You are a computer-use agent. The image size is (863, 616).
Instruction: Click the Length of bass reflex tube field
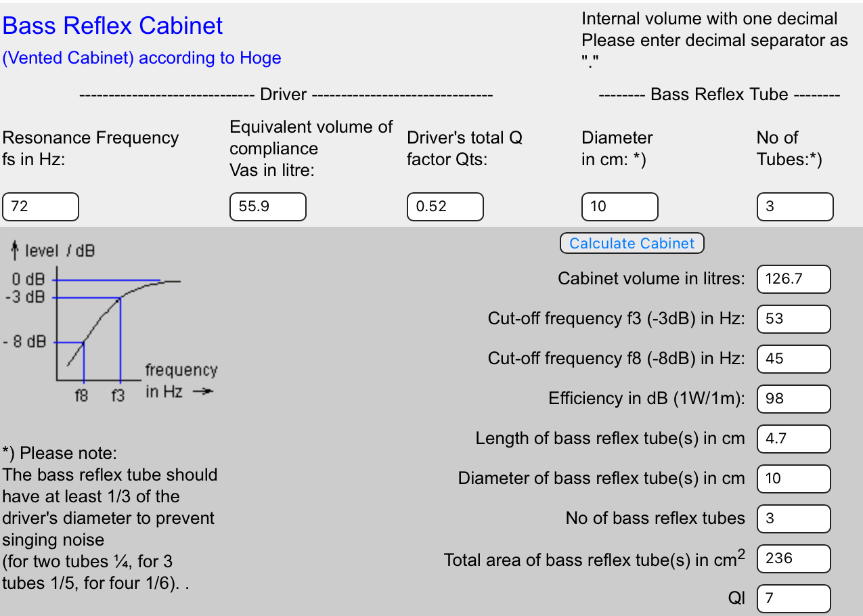coord(793,439)
